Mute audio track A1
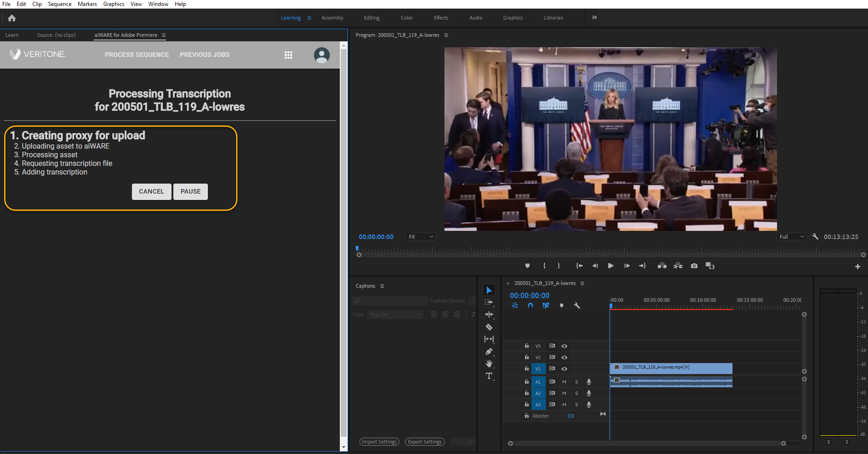 tap(564, 381)
